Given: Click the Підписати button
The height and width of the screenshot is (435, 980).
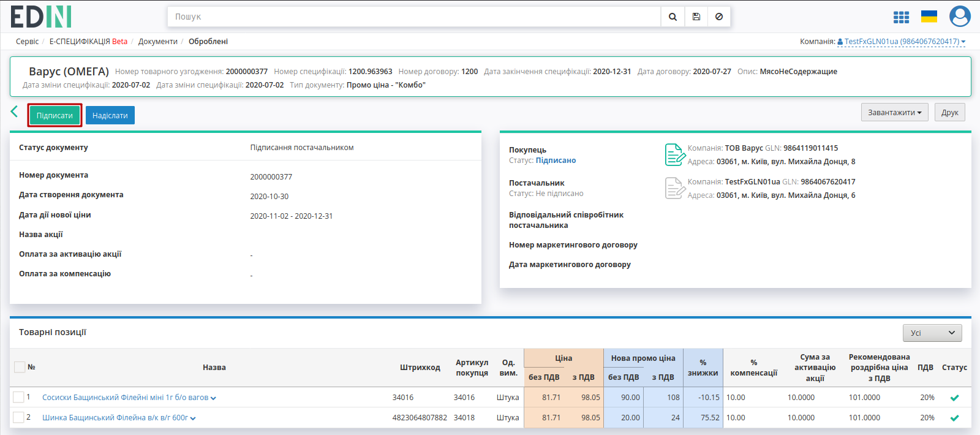Looking at the screenshot, I should [x=55, y=115].
